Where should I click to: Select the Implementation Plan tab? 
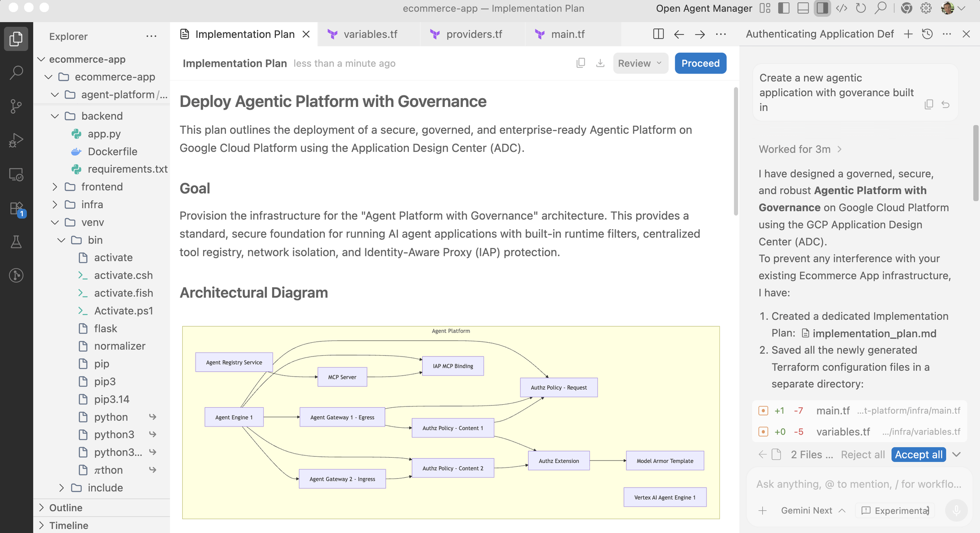point(244,34)
